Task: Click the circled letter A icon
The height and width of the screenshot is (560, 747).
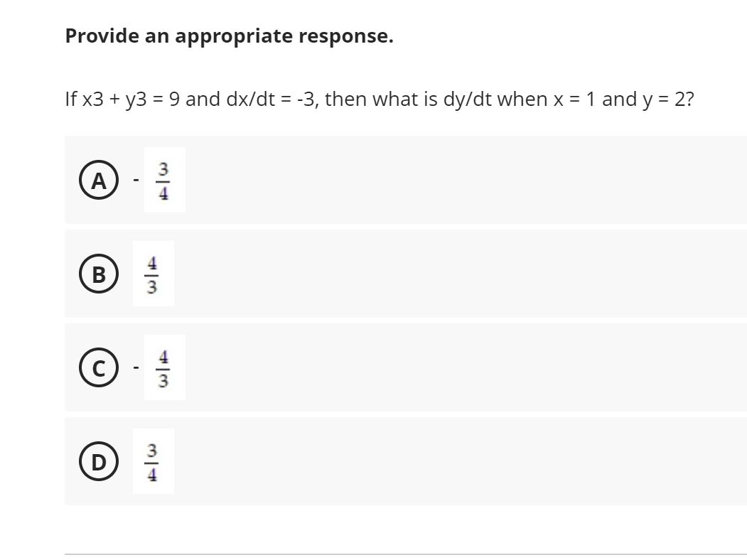Action: pos(98,181)
